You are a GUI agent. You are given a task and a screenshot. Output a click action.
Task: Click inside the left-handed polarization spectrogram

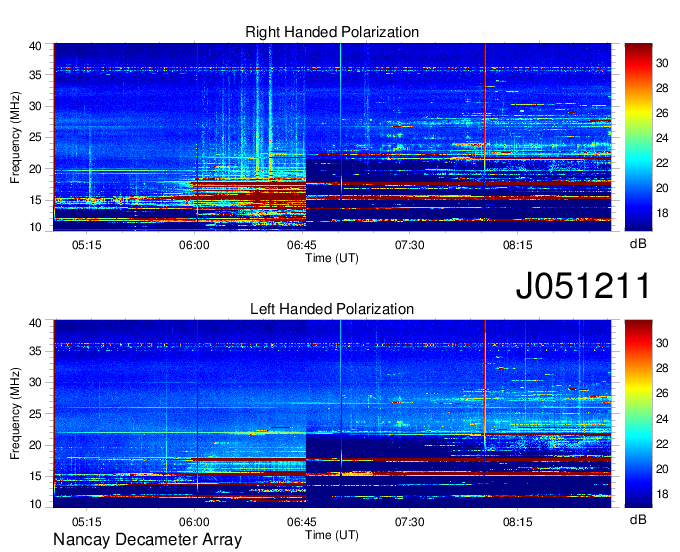tap(332, 414)
